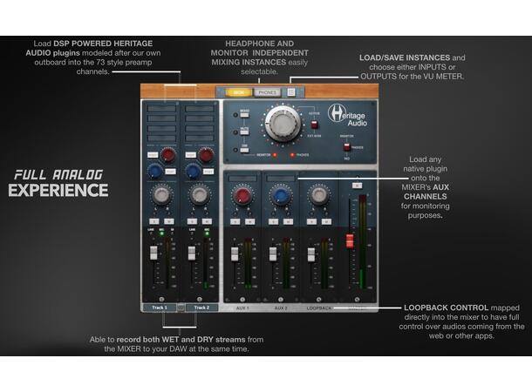The image size is (532, 392).
Task: Mute the master channel with its M button
Action: [x=357, y=186]
